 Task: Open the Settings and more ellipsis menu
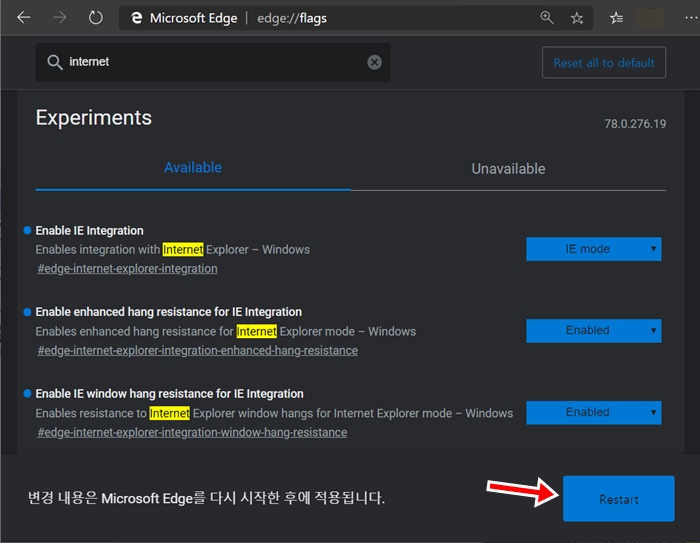point(691,18)
